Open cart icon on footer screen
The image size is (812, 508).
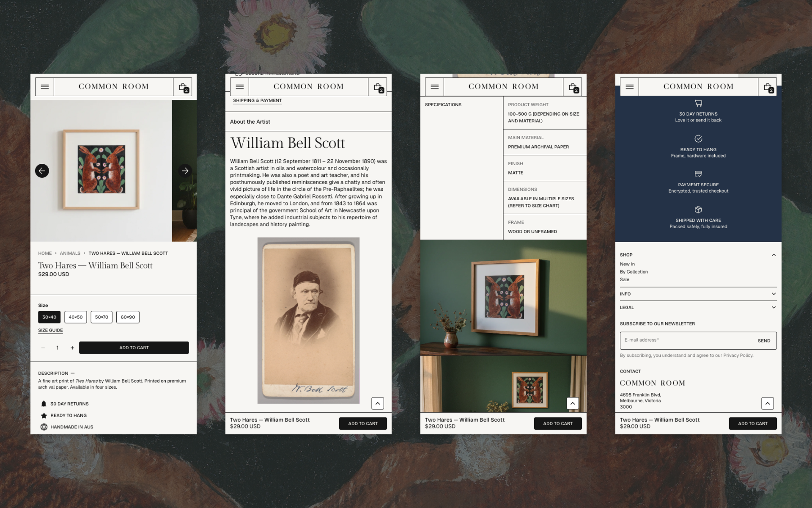click(x=768, y=87)
